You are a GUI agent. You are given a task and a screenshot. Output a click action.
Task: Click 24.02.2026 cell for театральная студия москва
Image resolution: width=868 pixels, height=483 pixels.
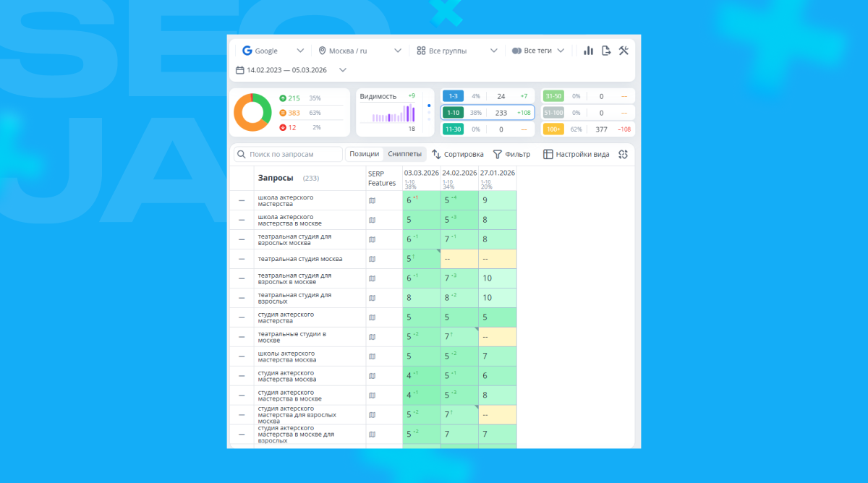tap(460, 259)
